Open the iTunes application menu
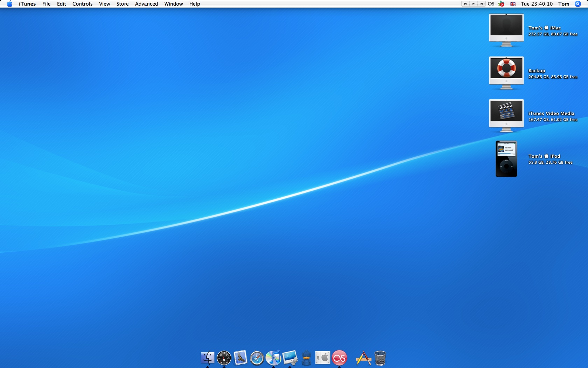 coord(27,4)
